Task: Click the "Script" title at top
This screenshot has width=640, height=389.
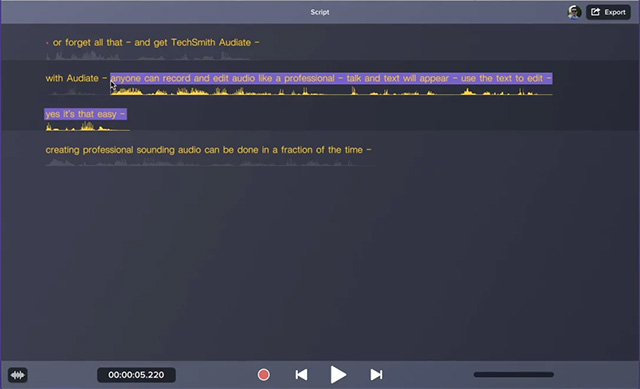Action: point(320,12)
